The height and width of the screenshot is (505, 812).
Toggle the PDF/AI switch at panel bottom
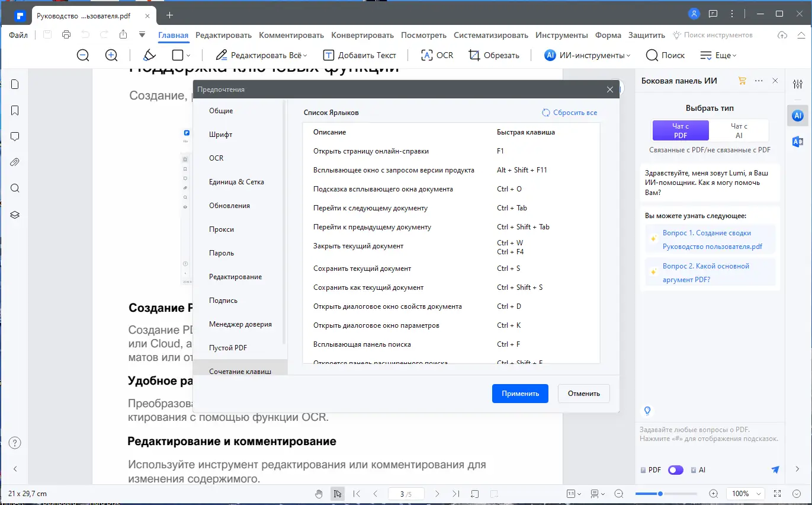pyautogui.click(x=675, y=469)
